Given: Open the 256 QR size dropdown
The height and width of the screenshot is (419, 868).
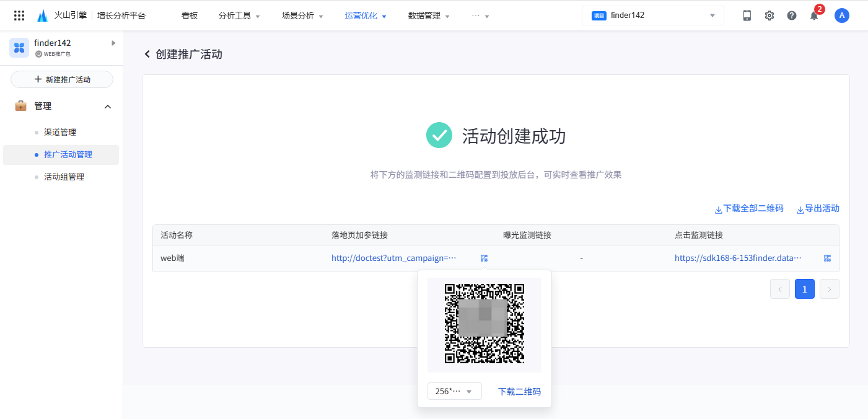Looking at the screenshot, I should point(454,391).
